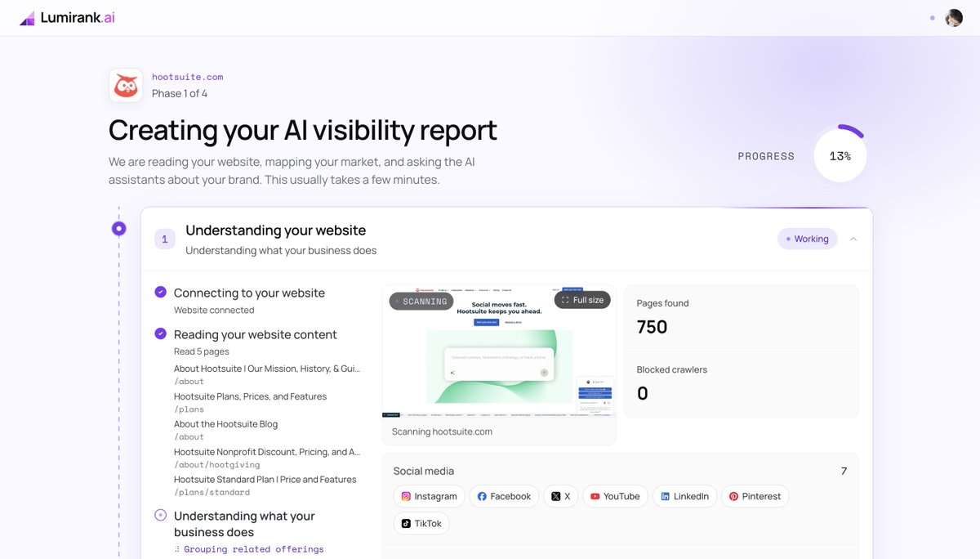Click the purple status dot beside avatar

tap(933, 18)
